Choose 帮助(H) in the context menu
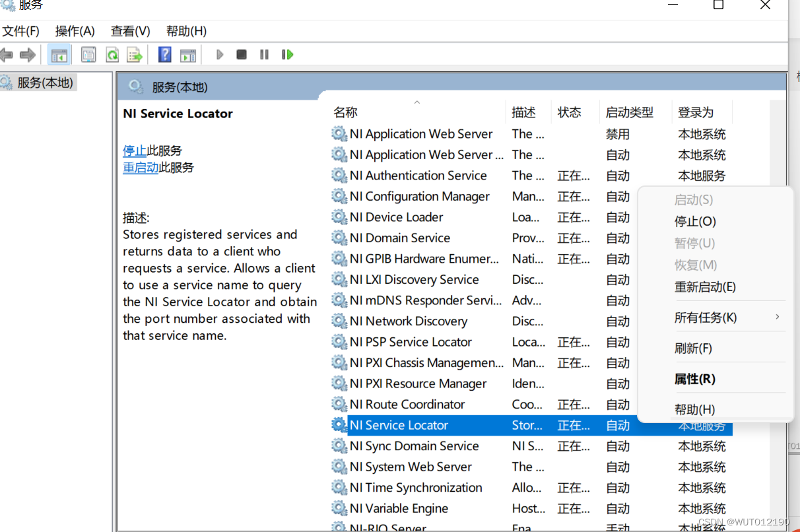The height and width of the screenshot is (532, 800). pos(715,409)
